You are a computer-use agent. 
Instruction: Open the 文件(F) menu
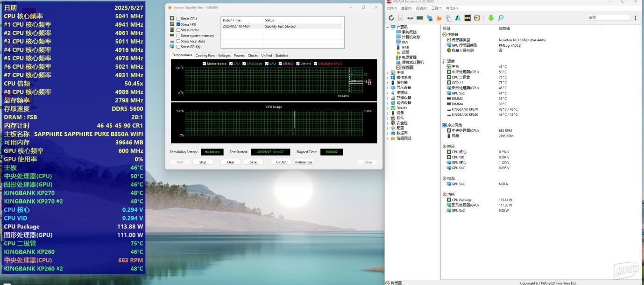(392, 8)
